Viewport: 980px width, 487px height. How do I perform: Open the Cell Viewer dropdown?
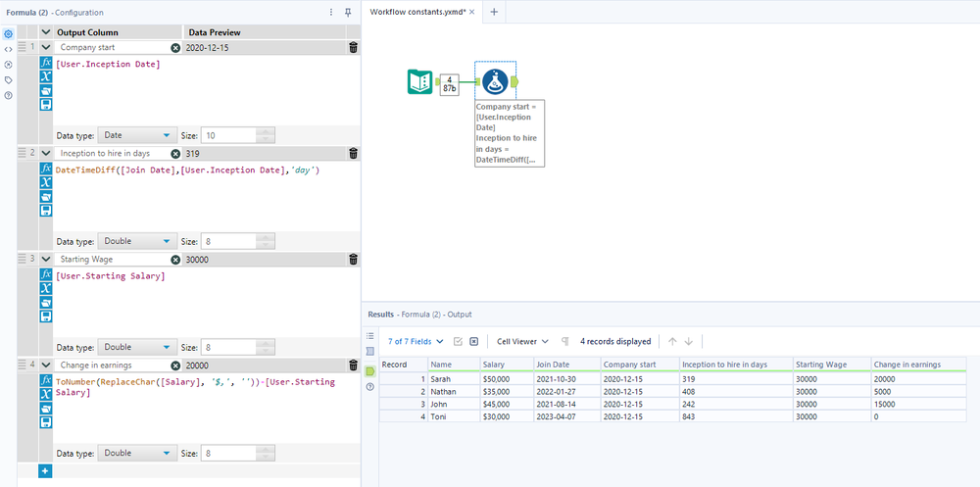click(x=522, y=341)
